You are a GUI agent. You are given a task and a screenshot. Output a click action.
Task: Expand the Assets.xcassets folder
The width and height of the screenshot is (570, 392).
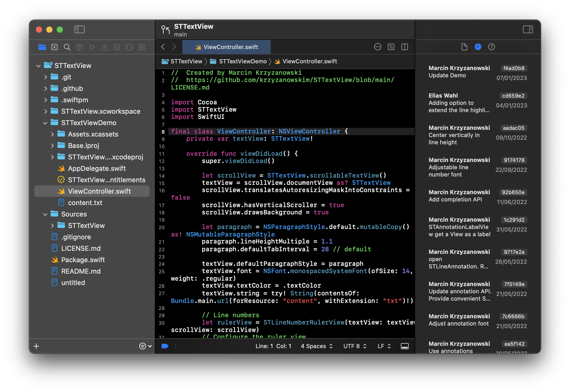tap(52, 134)
